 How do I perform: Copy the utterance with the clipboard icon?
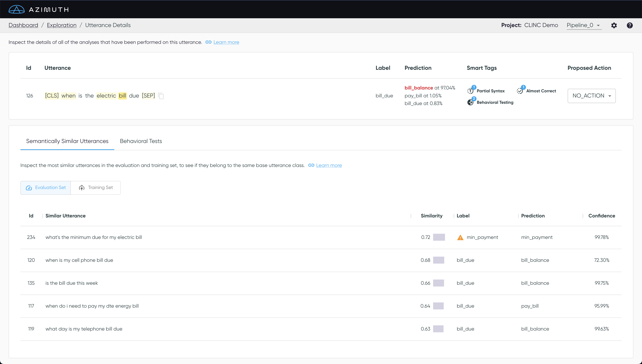coord(161,96)
